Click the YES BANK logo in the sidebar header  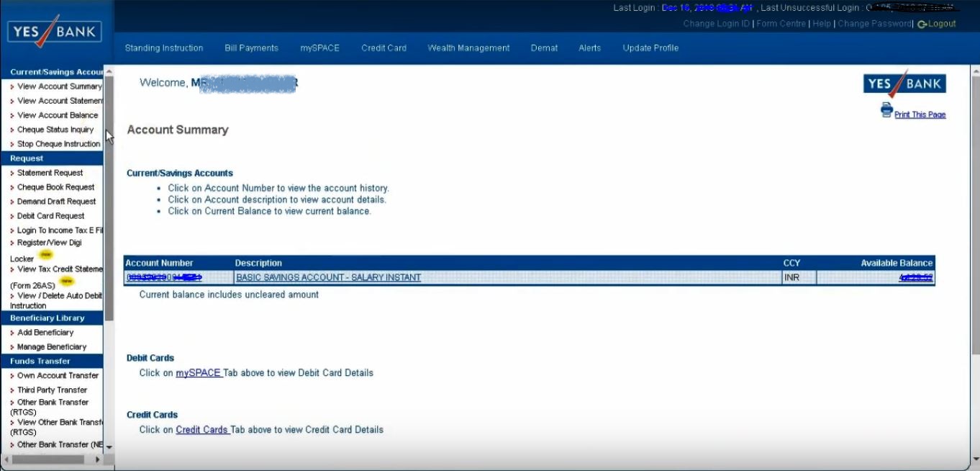pos(53,32)
